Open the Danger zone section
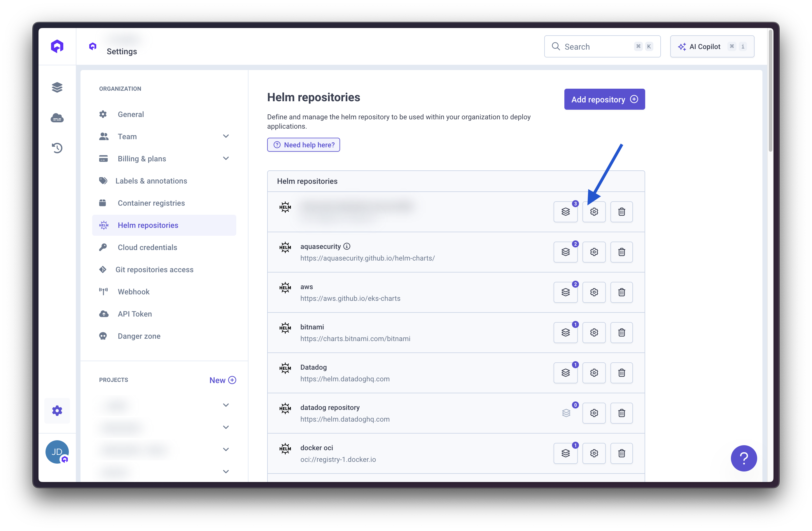This screenshot has width=812, height=531. (139, 336)
